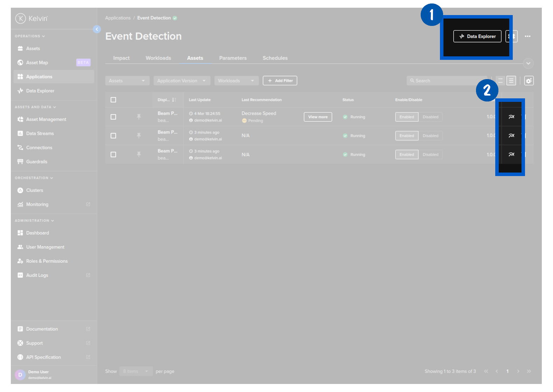Open Data Explorer chart icon in first row
Viewport: 553px width, 392px height.
[x=511, y=117]
